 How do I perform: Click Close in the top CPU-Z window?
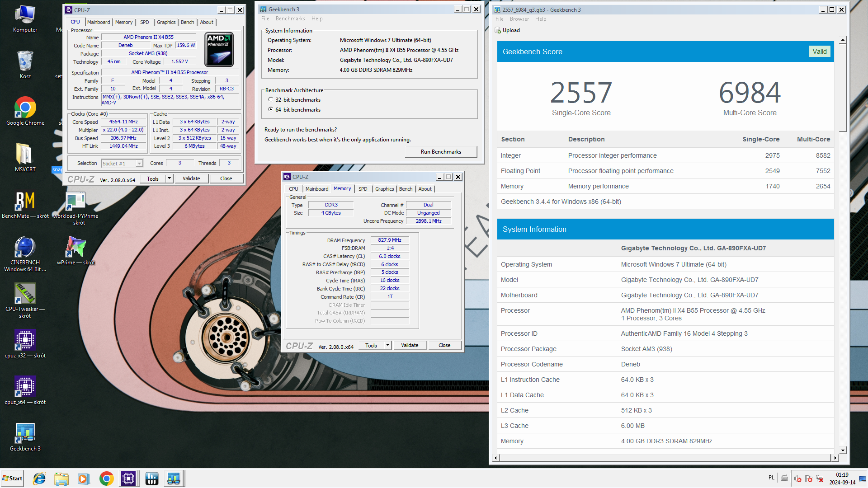tap(226, 178)
